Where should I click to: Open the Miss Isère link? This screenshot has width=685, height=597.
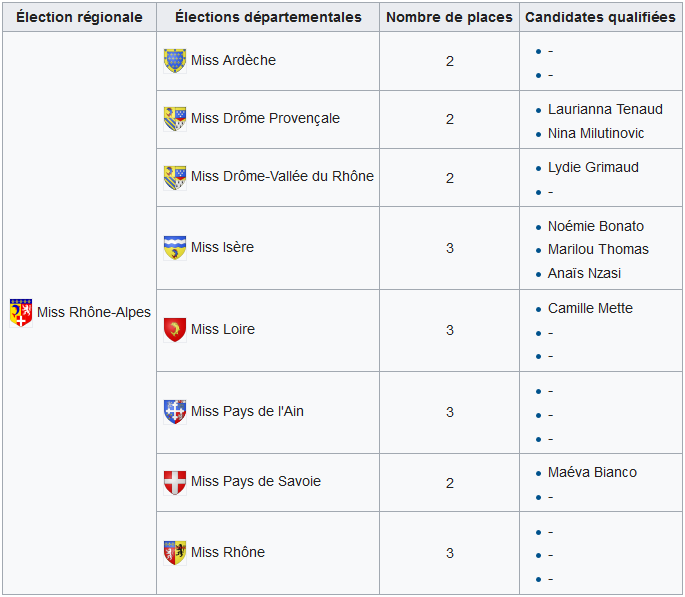[222, 247]
